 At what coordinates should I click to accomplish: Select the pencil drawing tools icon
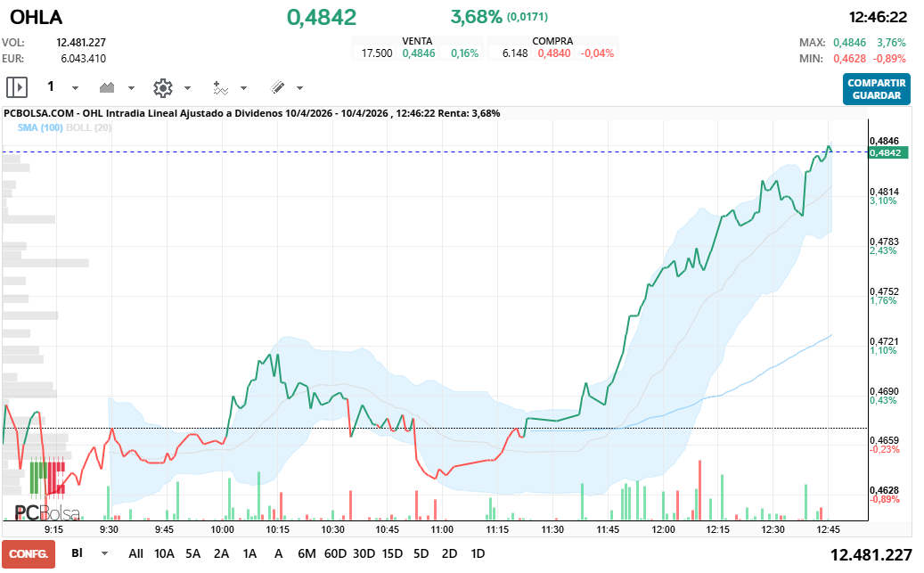277,87
